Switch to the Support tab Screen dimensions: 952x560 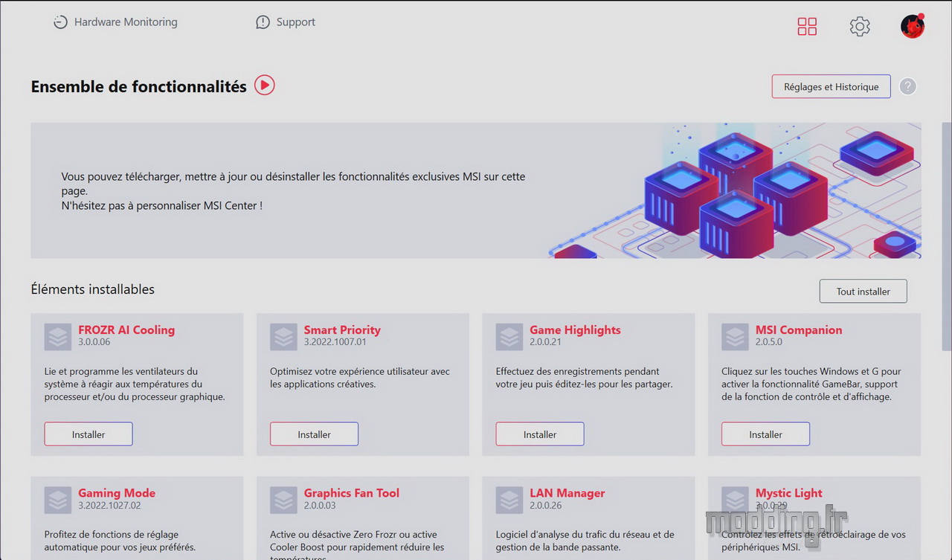pyautogui.click(x=286, y=22)
